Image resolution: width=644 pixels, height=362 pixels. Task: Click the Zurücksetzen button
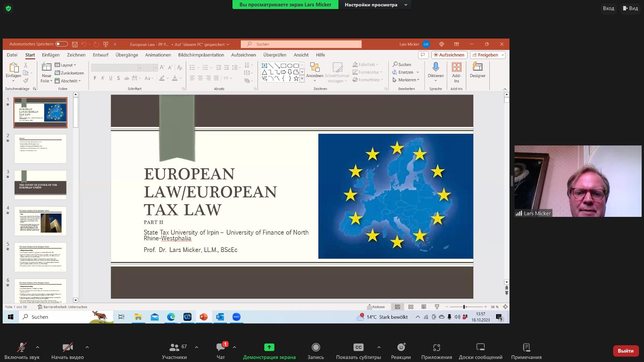coord(69,73)
